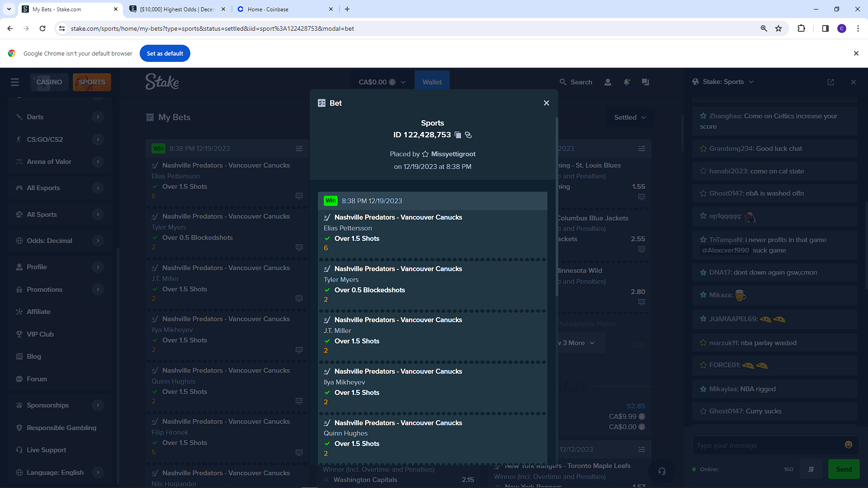Screen dimensions: 868x488
Task: Dismiss the default browser notification bar
Action: pyautogui.click(x=856, y=53)
